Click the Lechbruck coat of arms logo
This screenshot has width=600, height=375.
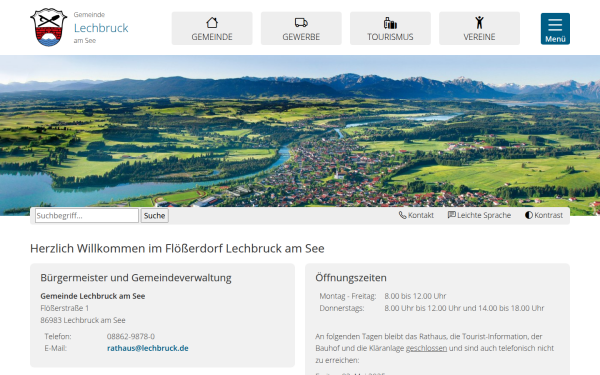point(49,28)
